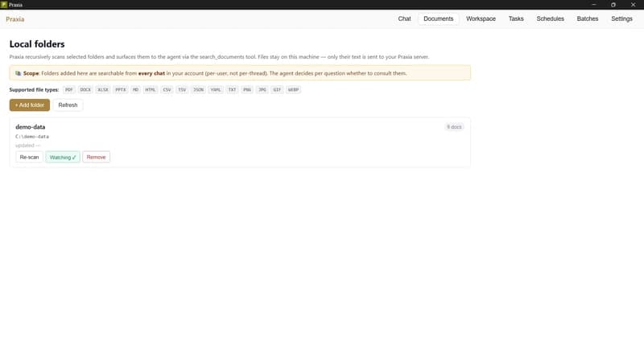Image resolution: width=644 pixels, height=362 pixels.
Task: Click the WEBP file type badge
Action: click(x=293, y=90)
